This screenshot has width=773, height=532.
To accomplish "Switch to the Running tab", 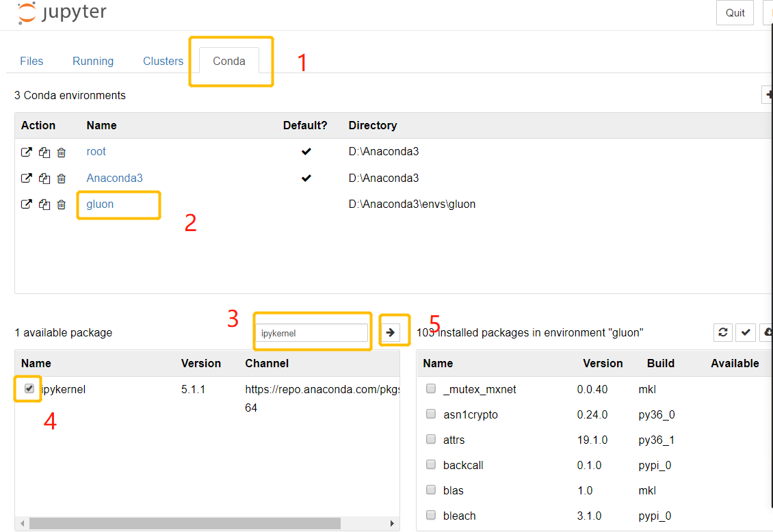I will click(93, 61).
